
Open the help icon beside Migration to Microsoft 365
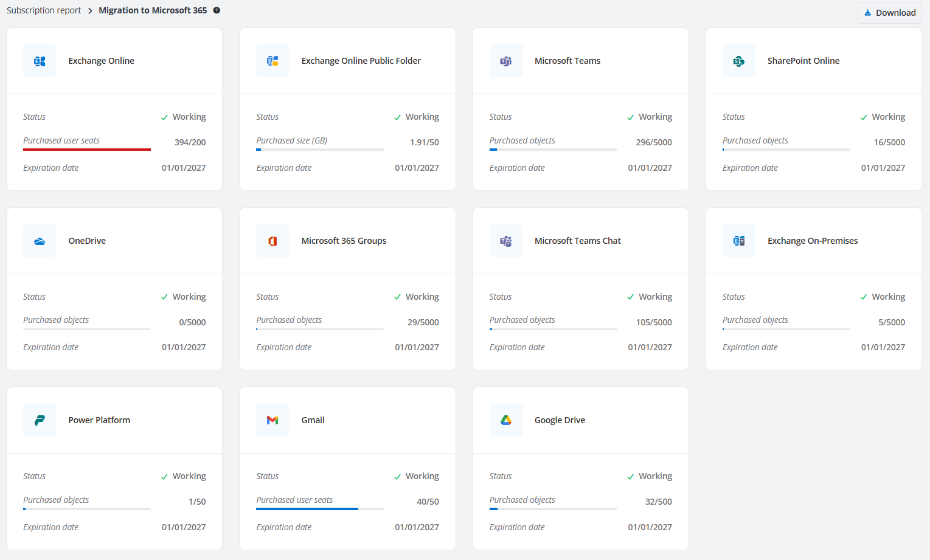217,10
